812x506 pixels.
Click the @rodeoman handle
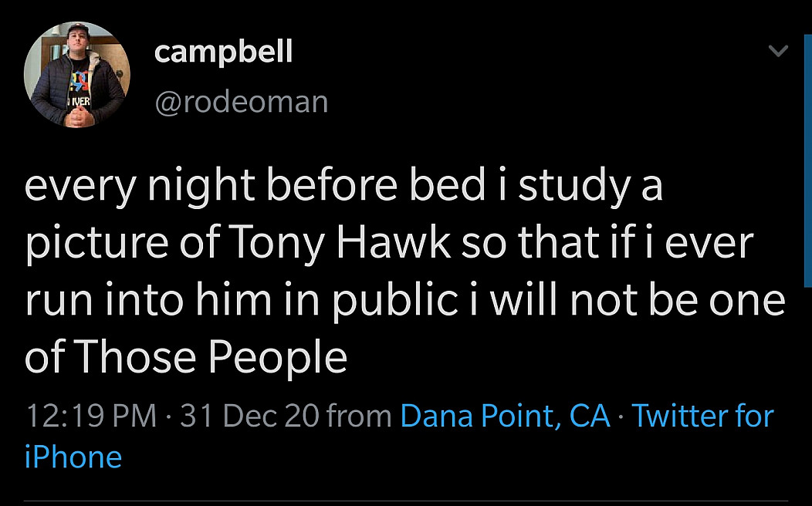pyautogui.click(x=241, y=102)
